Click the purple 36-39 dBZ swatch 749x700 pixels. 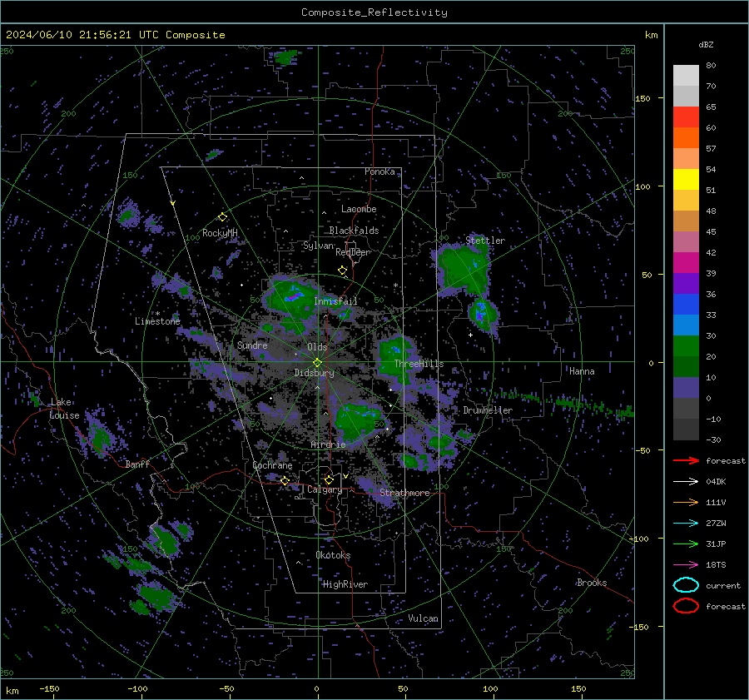pos(686,283)
